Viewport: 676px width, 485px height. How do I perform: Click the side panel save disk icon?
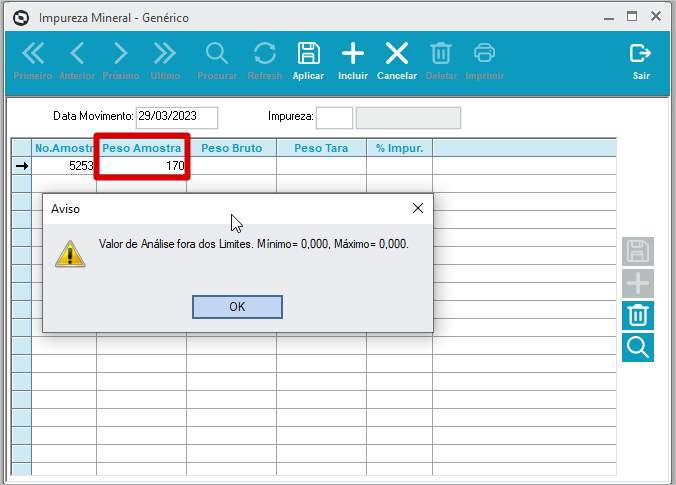pos(638,251)
